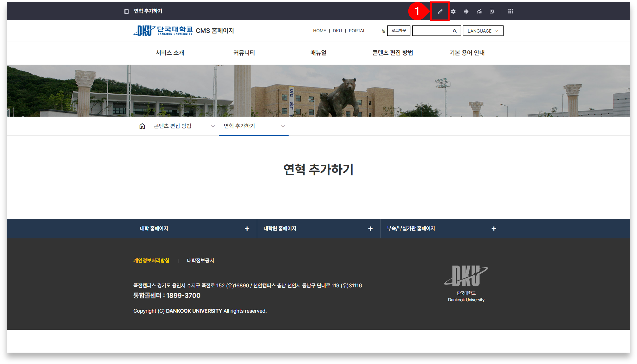Open the settings gear in top bar
Image resolution: width=637 pixels, height=364 pixels.
[x=453, y=11]
